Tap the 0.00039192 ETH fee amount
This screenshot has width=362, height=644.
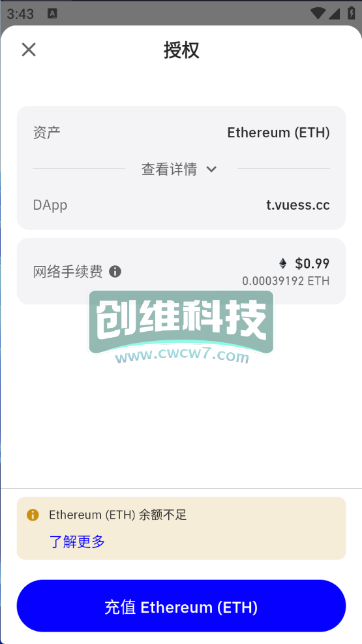pyautogui.click(x=286, y=282)
